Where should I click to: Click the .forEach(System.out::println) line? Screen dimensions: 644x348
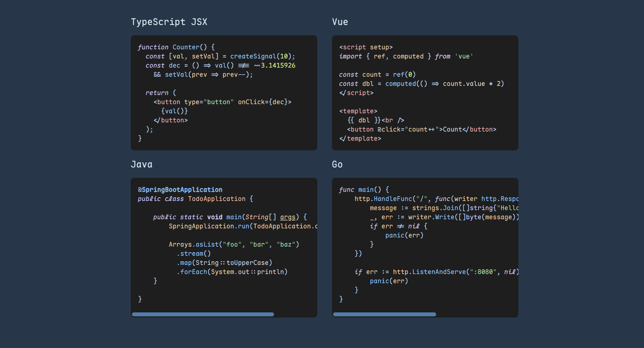click(232, 272)
